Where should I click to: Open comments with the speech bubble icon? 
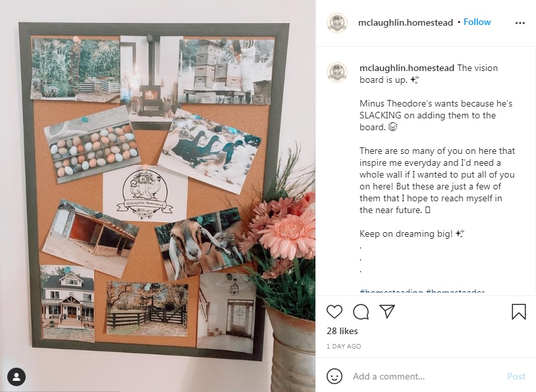(361, 311)
